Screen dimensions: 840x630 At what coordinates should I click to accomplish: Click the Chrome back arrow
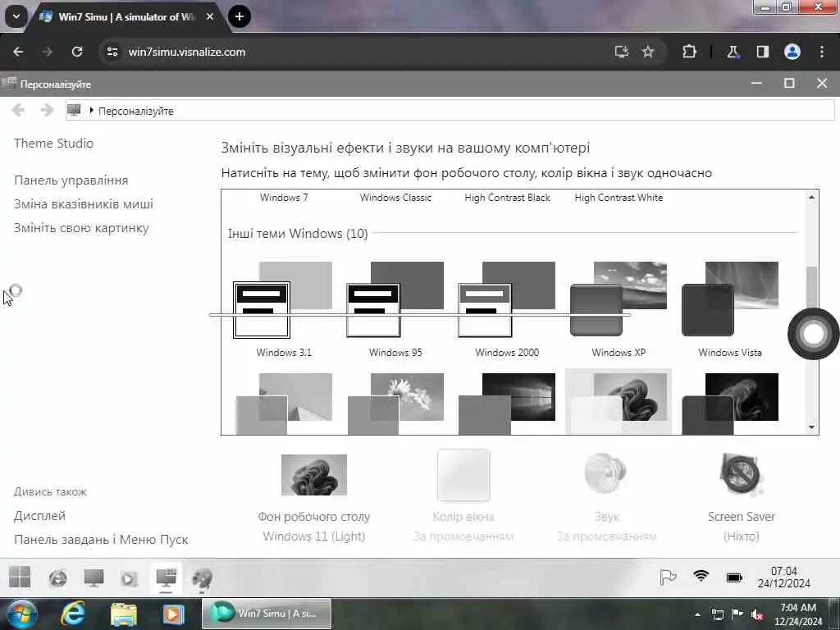coord(18,52)
